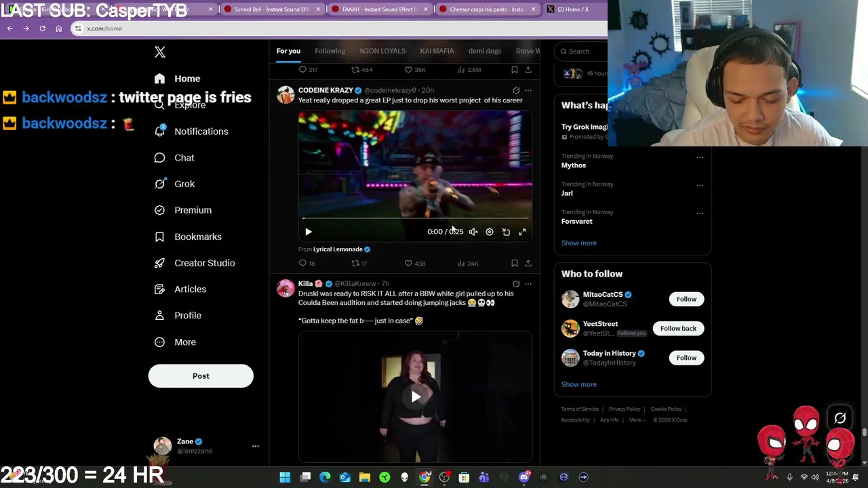Open Bookmarks in the sidebar
Image resolution: width=868 pixels, height=488 pixels.
188,237
